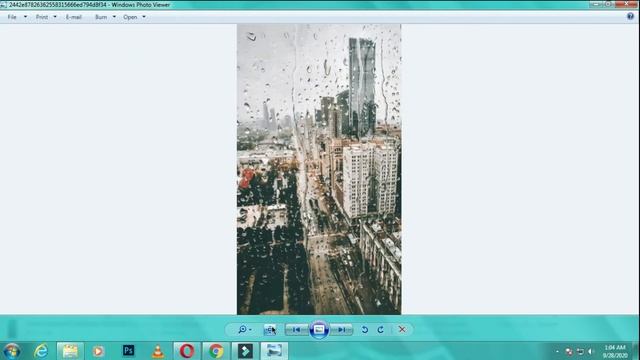The height and width of the screenshot is (360, 640).
Task: Open the Action Center flag icon
Action: click(569, 351)
